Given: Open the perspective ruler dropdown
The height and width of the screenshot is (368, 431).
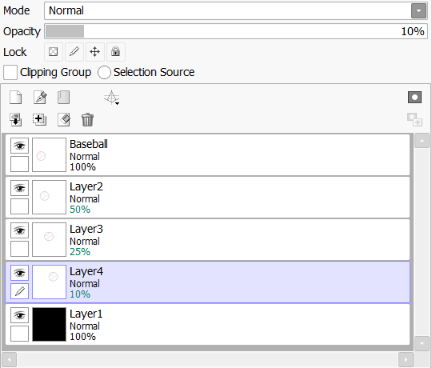Looking at the screenshot, I should (112, 98).
